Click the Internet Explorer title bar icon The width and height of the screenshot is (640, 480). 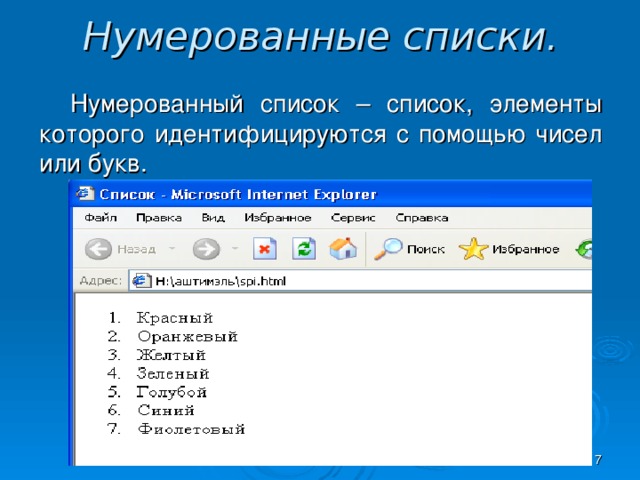(85, 193)
